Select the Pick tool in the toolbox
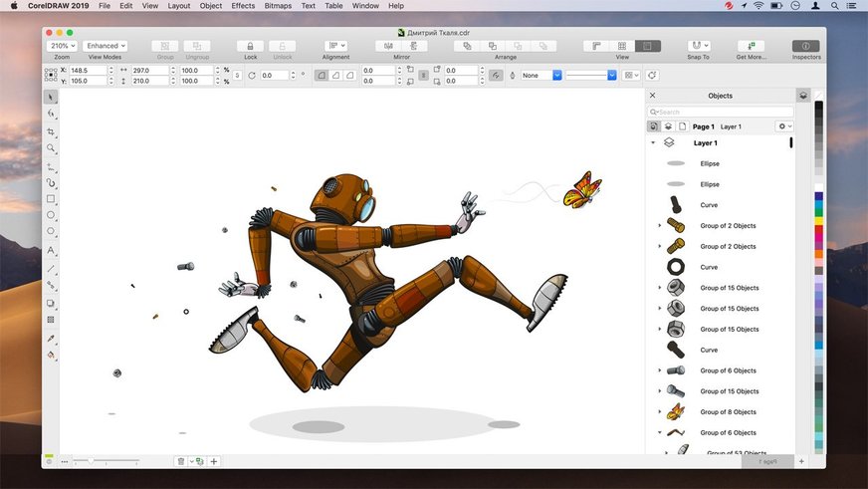The width and height of the screenshot is (868, 489). pos(51,98)
